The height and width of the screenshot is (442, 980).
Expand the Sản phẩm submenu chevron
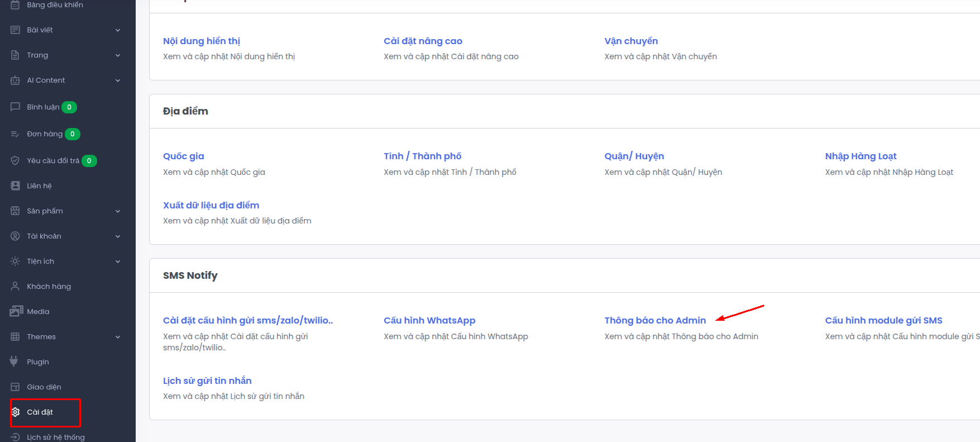click(118, 211)
